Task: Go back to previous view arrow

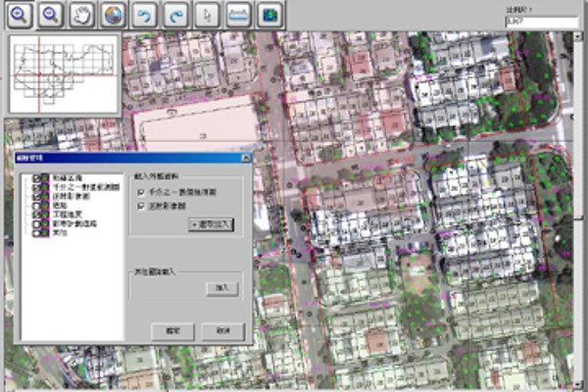Action: [x=144, y=15]
